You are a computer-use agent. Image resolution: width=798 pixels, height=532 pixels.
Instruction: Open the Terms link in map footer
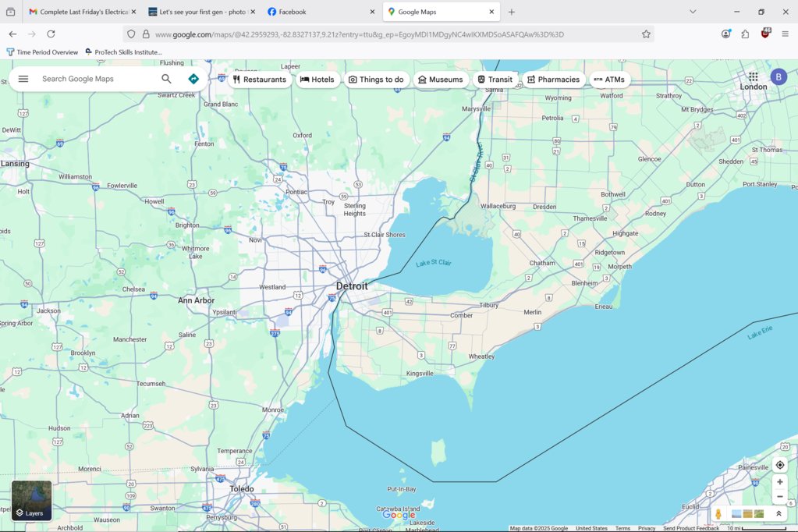click(622, 528)
